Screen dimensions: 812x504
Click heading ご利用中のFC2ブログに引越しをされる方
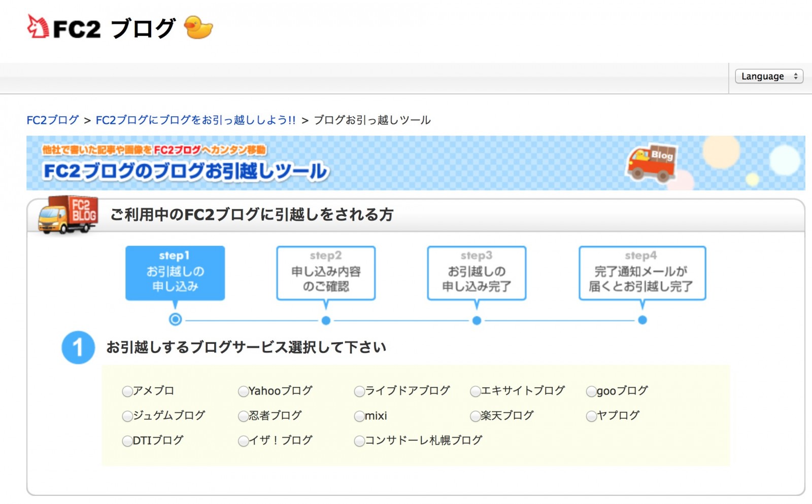[252, 214]
